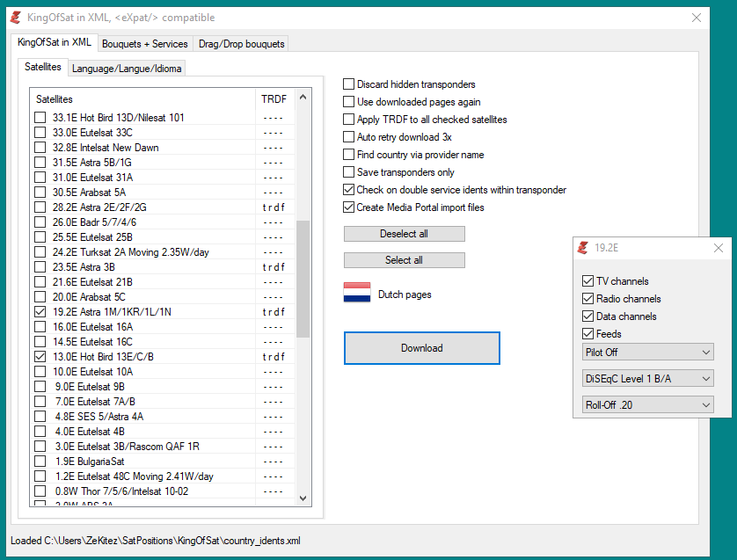737x560 pixels.
Task: Click trdf value for 19.2E Astra row
Action: click(x=274, y=312)
